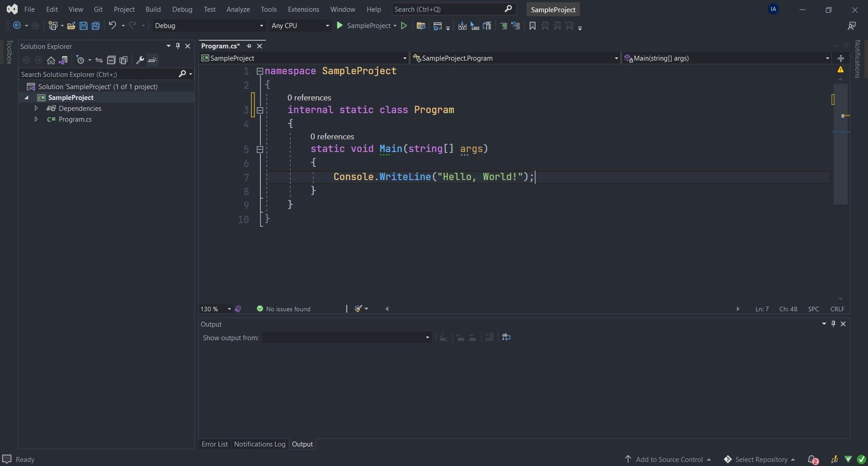Click the Pending Changes Filter clock icon

pyautogui.click(x=80, y=60)
